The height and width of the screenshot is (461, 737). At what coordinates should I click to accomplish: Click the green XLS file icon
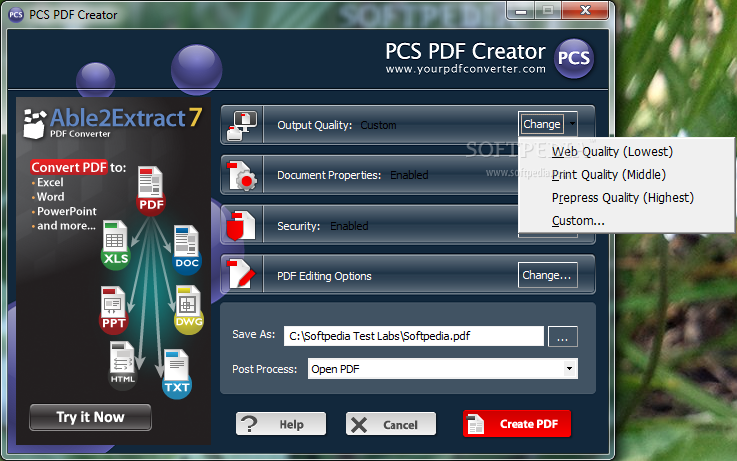pos(115,245)
